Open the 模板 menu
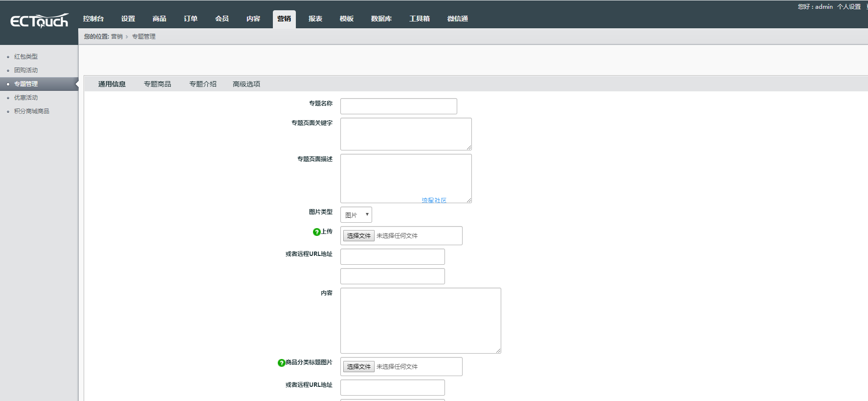This screenshot has height=401, width=868. click(347, 19)
